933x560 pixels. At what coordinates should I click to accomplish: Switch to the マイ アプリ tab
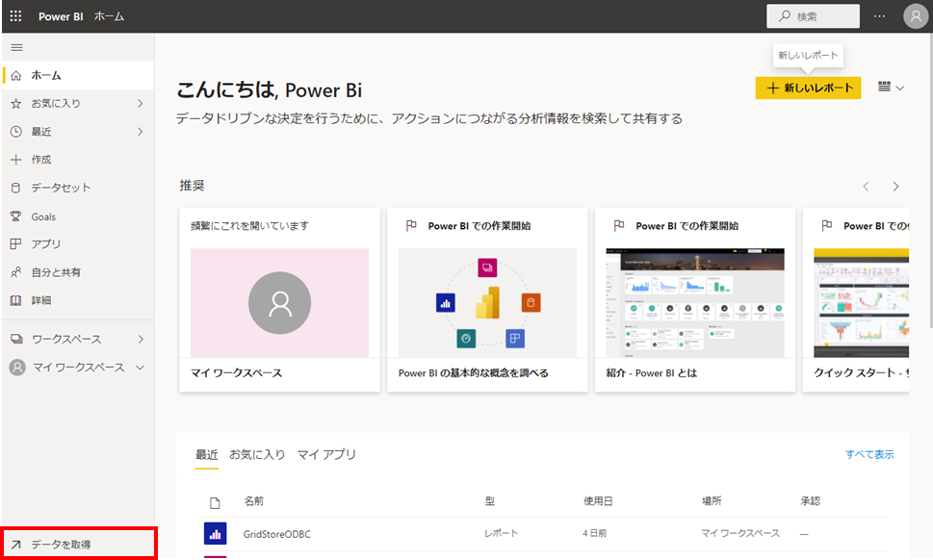(x=326, y=454)
